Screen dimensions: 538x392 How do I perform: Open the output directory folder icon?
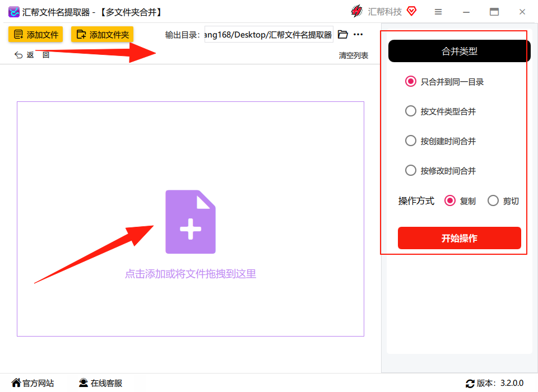(x=343, y=34)
